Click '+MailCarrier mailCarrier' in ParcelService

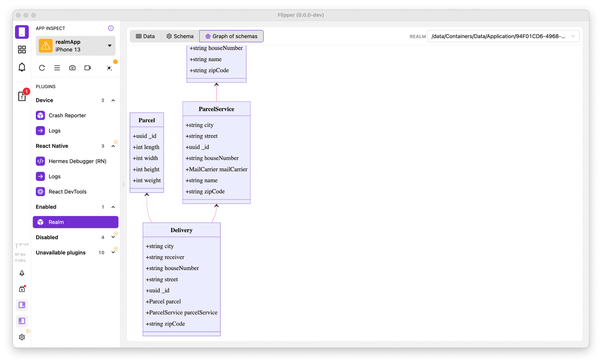coord(216,169)
